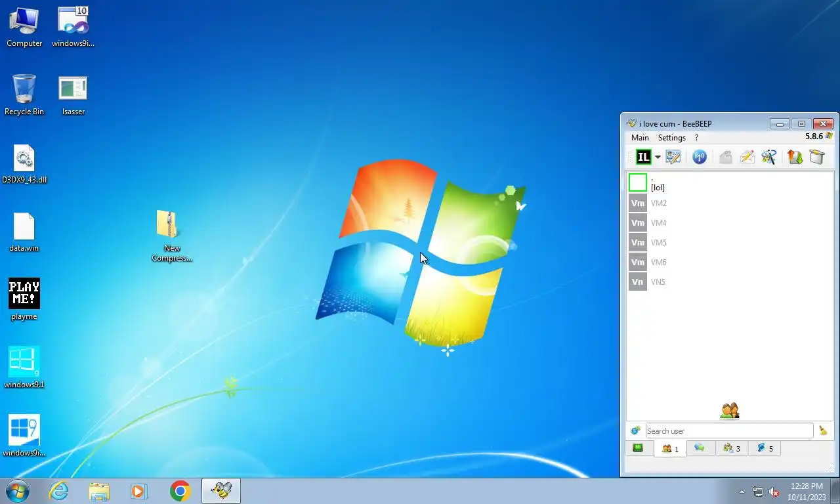Click the Qt logo next to version 5.8.6
Viewport: 840px width, 504px height.
(x=829, y=136)
